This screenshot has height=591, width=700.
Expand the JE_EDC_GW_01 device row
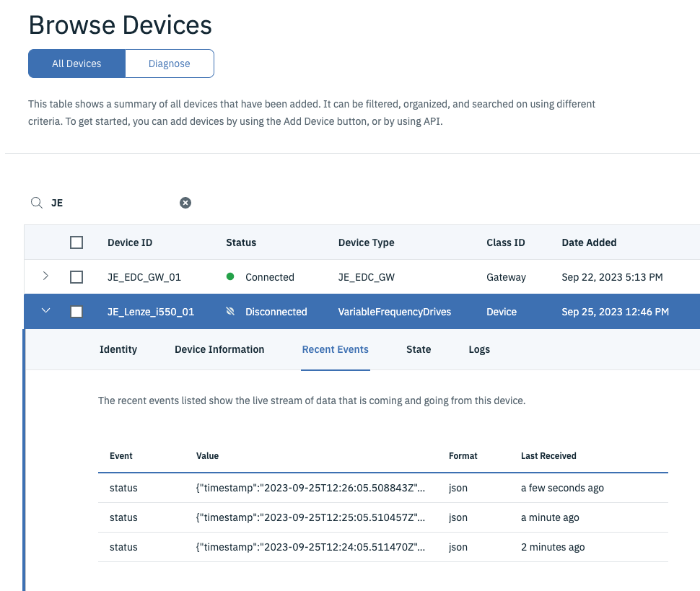coord(45,276)
